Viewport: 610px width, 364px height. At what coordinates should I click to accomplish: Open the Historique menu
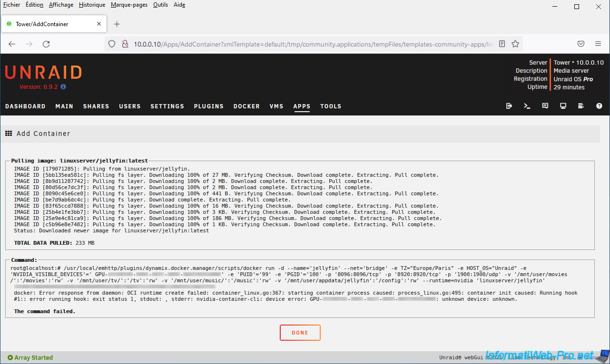92,5
